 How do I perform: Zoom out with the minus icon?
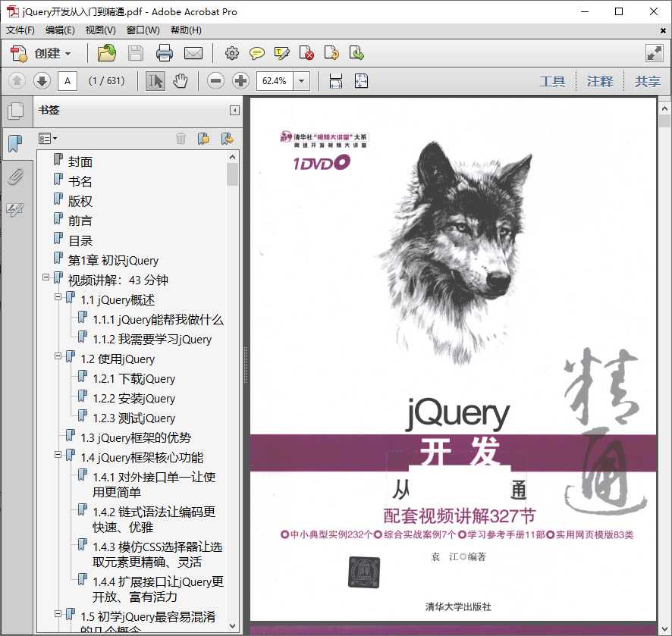tap(217, 80)
